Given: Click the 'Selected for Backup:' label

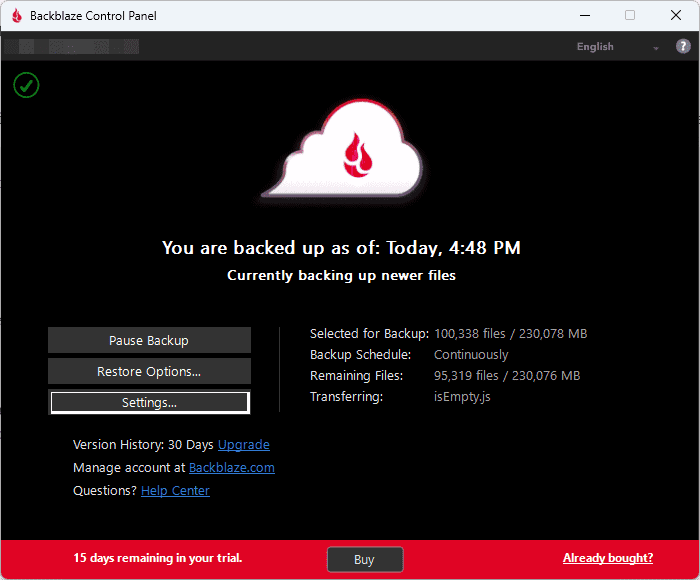Looking at the screenshot, I should (x=369, y=334).
